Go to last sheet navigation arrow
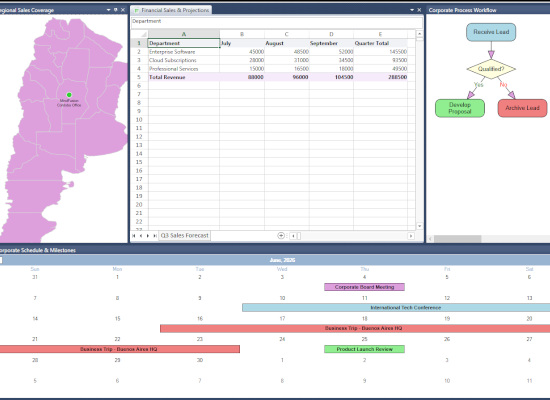This screenshot has width=550, height=400. click(x=155, y=236)
